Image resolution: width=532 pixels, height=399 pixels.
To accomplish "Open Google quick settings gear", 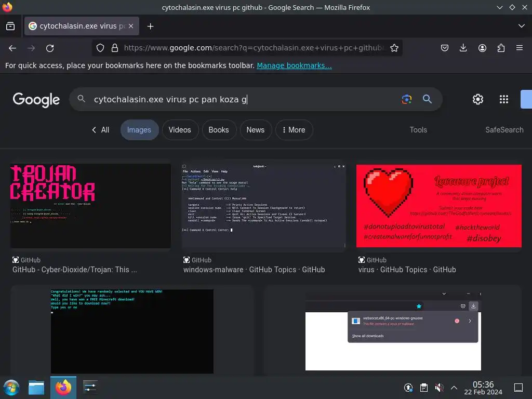I will pos(478,99).
